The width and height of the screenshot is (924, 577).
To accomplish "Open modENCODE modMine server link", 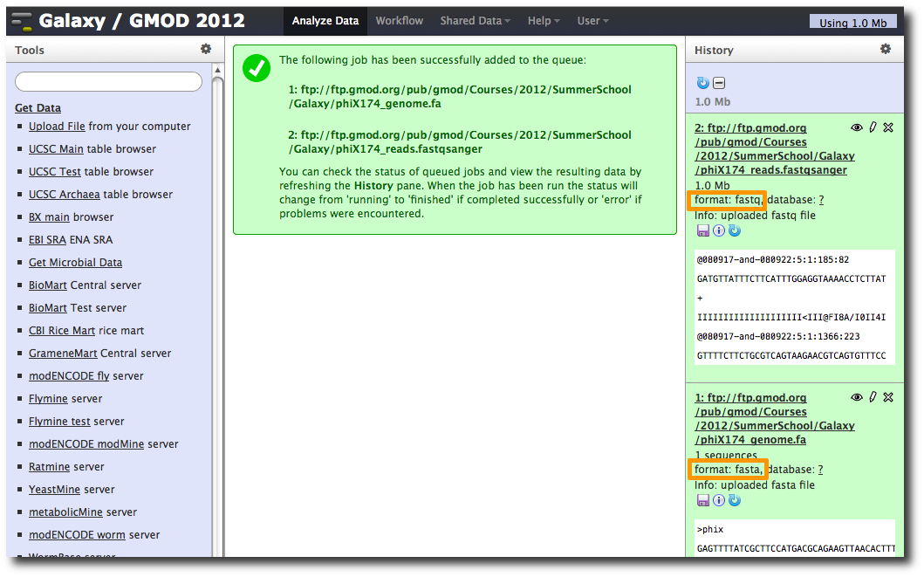I will coord(86,443).
